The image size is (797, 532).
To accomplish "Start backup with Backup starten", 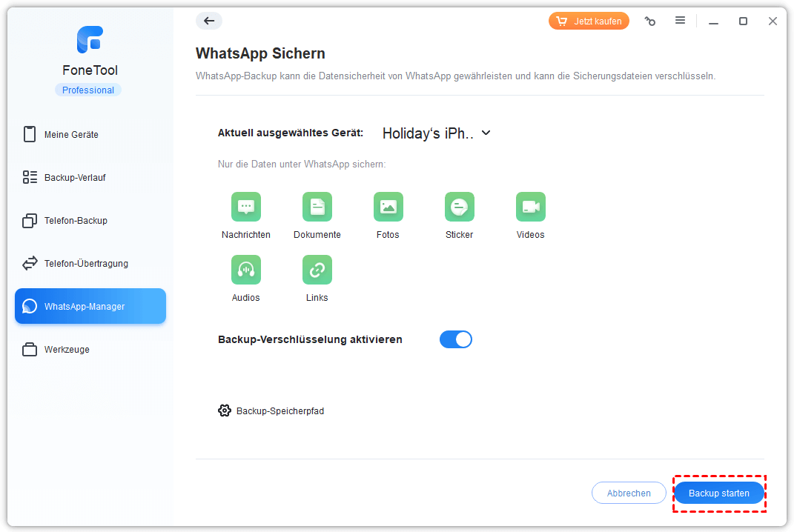I will [x=718, y=493].
